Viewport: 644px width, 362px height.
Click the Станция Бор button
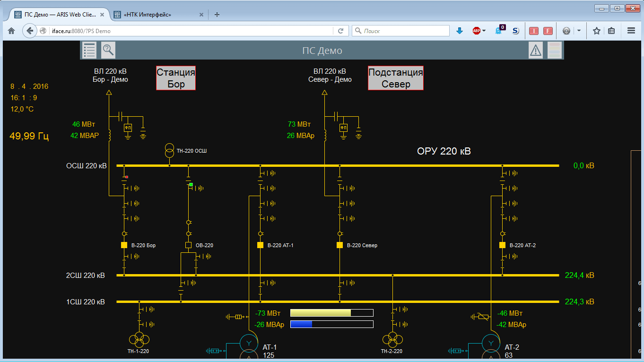(176, 78)
